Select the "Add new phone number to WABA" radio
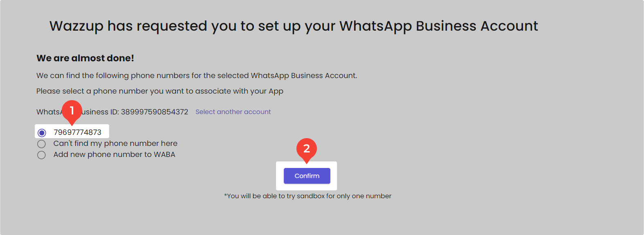The image size is (644, 235). click(41, 155)
